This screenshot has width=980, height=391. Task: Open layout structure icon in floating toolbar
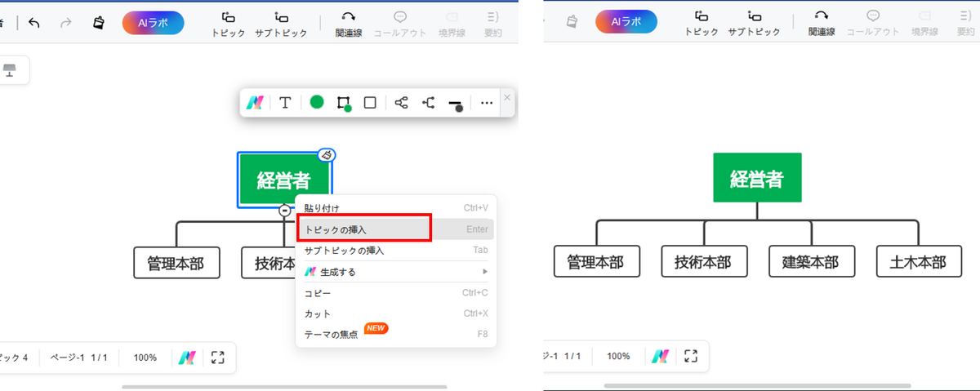click(401, 103)
